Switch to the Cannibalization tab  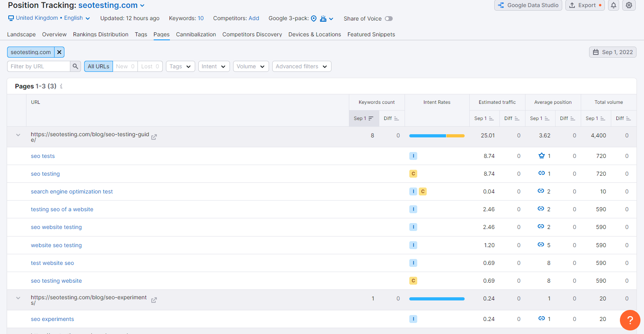coord(196,34)
